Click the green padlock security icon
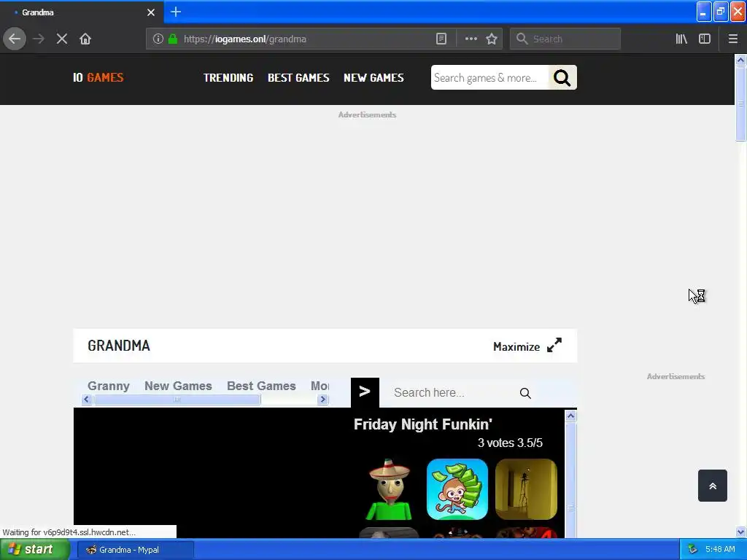The height and width of the screenshot is (560, 747). (173, 39)
